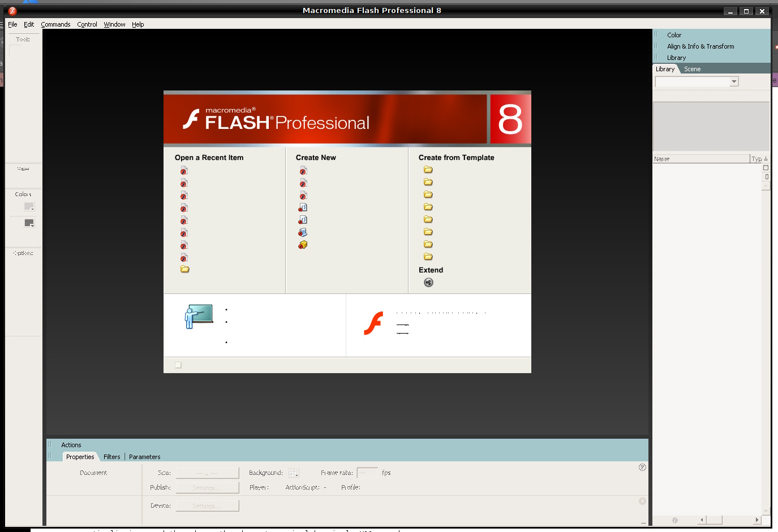This screenshot has width=778, height=532.
Task: Expand the Align & Info & Transform panel
Action: 700,46
